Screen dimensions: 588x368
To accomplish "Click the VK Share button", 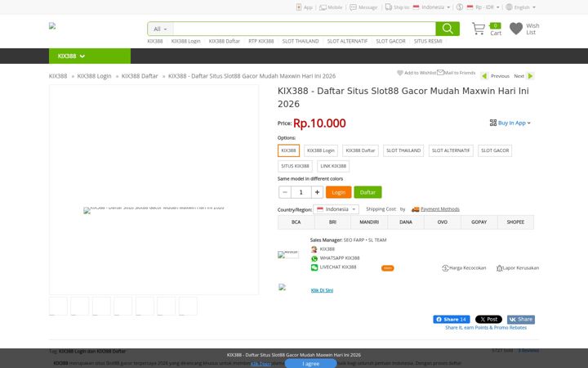I will pos(521,319).
